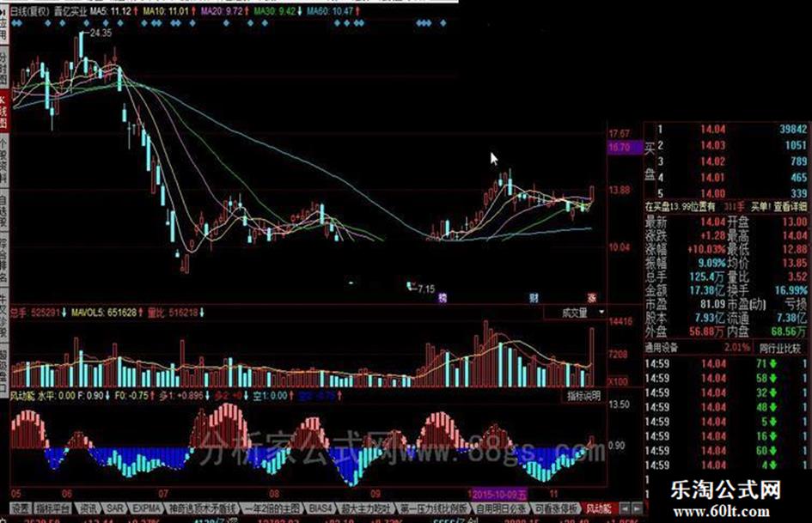Select the K线图 sidebar tab
This screenshot has height=523, width=812.
[3, 112]
